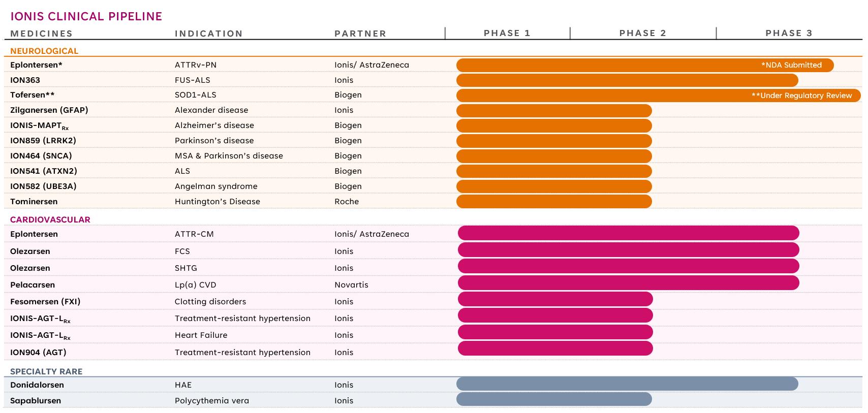Image resolution: width=868 pixels, height=413 pixels.
Task: Open the Donidalorsen medicine entry
Action: (x=37, y=385)
